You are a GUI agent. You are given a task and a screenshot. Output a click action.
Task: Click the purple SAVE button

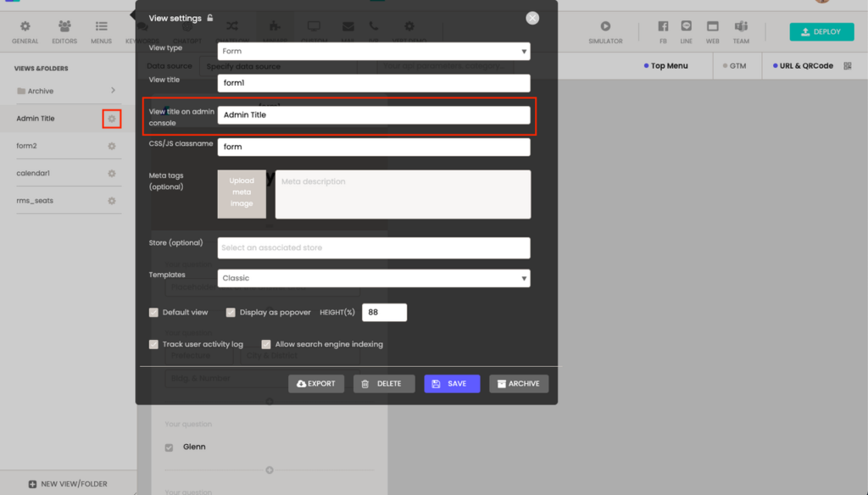(452, 384)
